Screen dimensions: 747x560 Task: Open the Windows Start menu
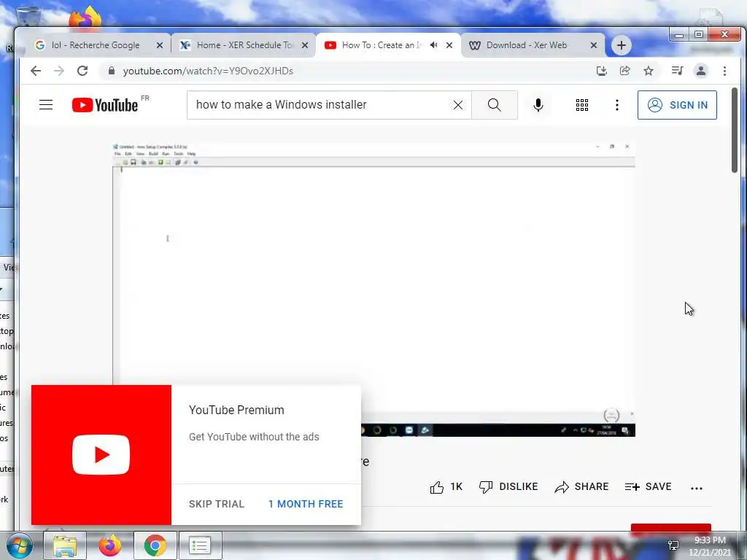click(19, 545)
